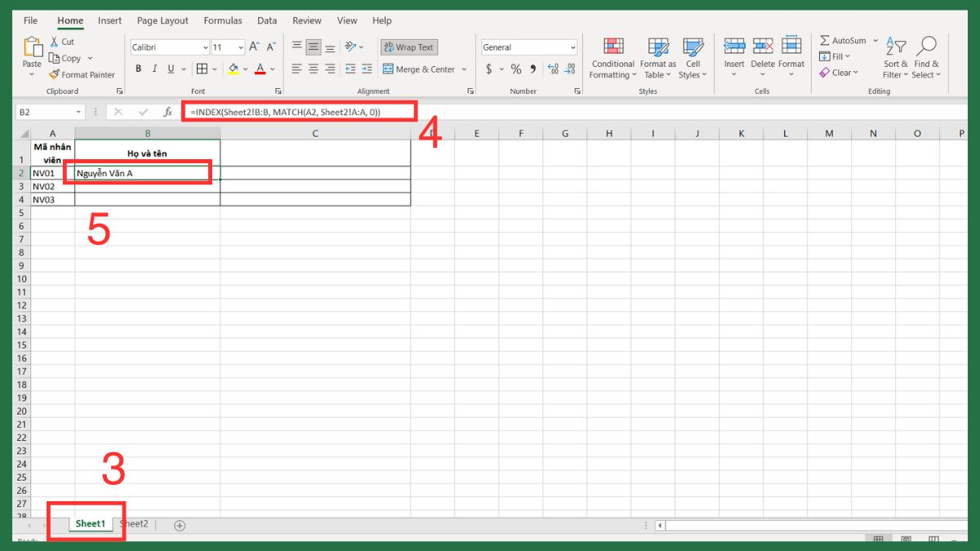
Task: Open Cell Styles gallery
Action: [x=693, y=58]
